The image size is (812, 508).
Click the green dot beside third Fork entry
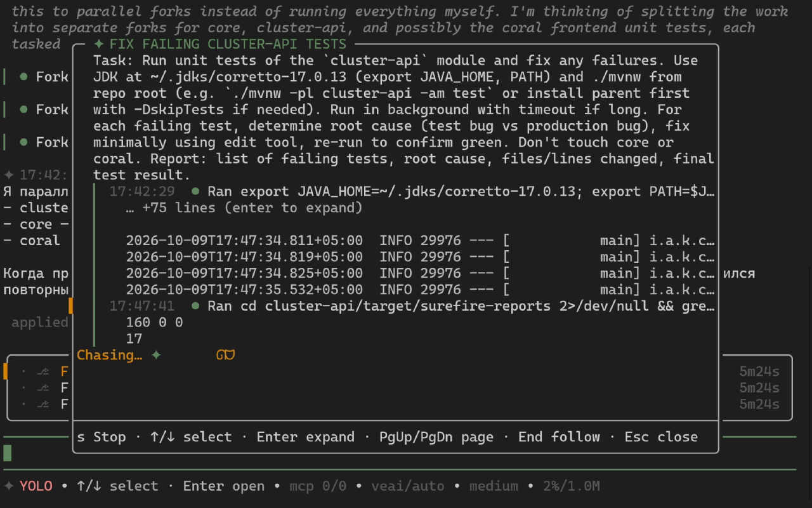[x=23, y=142]
